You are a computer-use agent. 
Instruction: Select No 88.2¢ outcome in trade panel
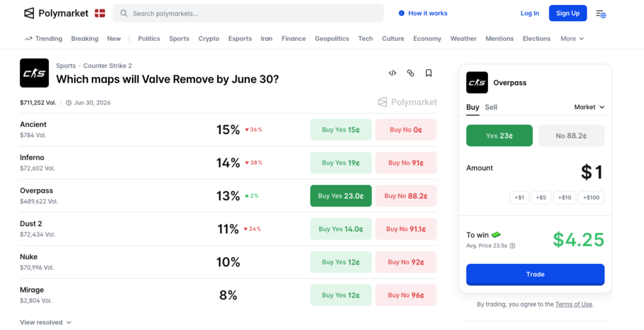point(571,135)
